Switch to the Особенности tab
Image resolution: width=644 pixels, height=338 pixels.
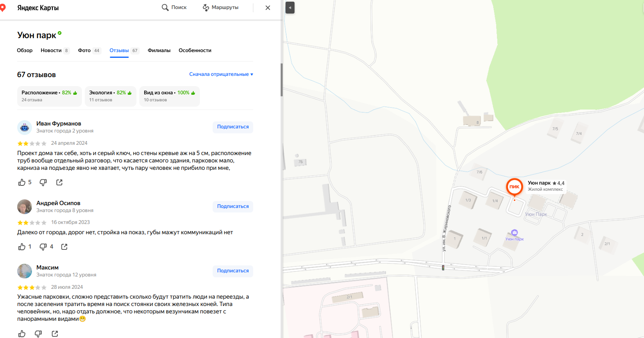(x=195, y=50)
